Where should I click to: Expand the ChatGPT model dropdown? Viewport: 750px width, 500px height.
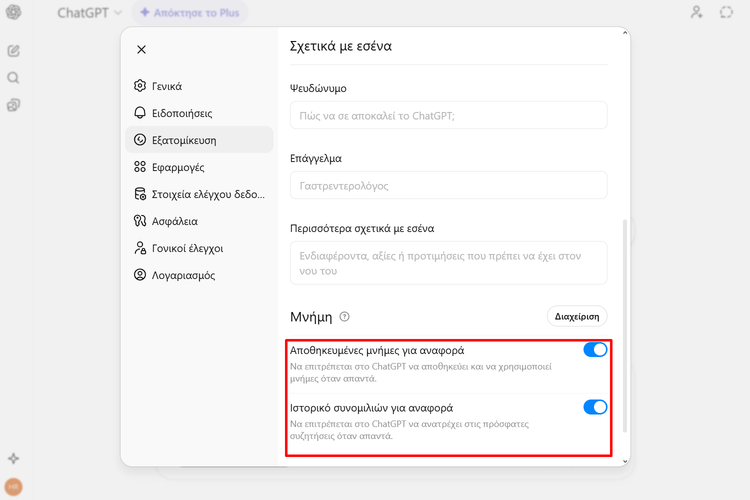click(90, 13)
